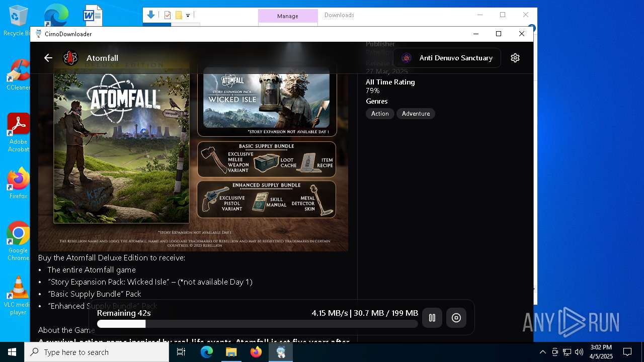This screenshot has height=362, width=644.
Task: Launch the CCleaner desktop shortcut
Action: coord(18,75)
